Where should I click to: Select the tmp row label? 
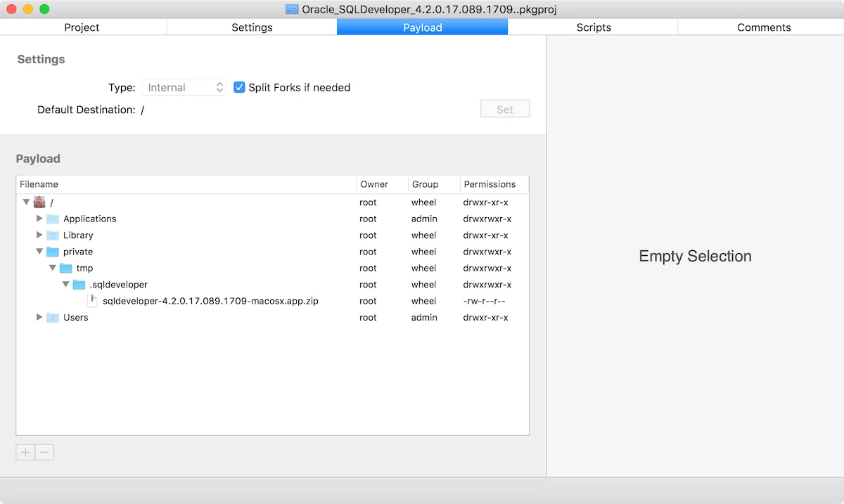84,268
